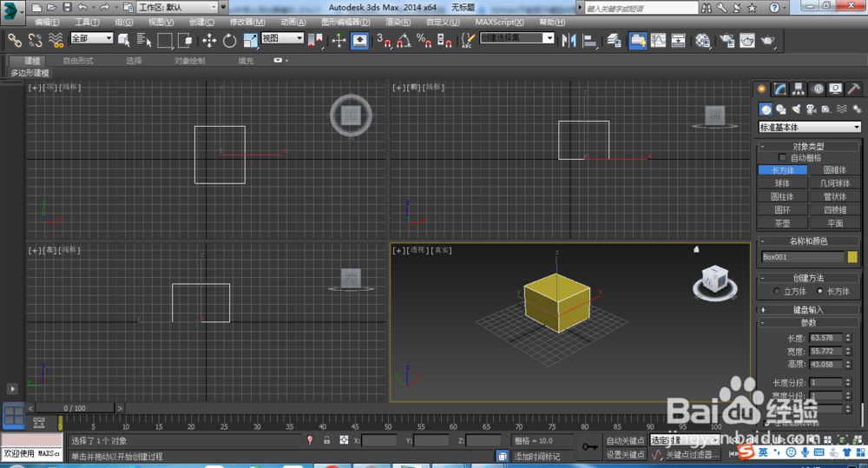Open the MAXScript(X) menu

pos(499,23)
